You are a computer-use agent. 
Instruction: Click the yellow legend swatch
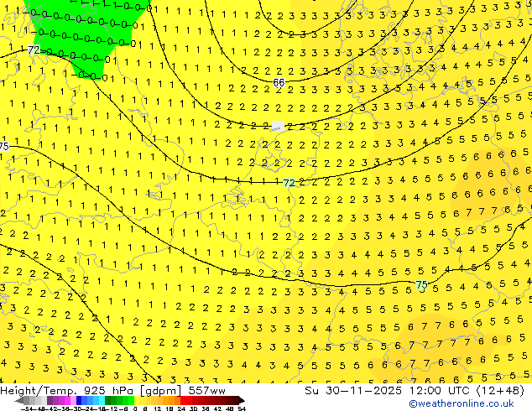coord(137,400)
